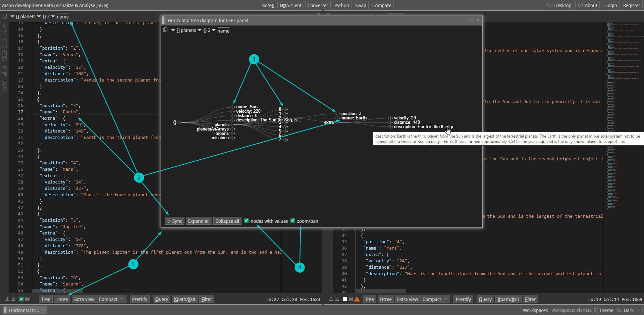Click download icon in right panel footer
Viewport: 644px width, 315px height.
pos(337,299)
